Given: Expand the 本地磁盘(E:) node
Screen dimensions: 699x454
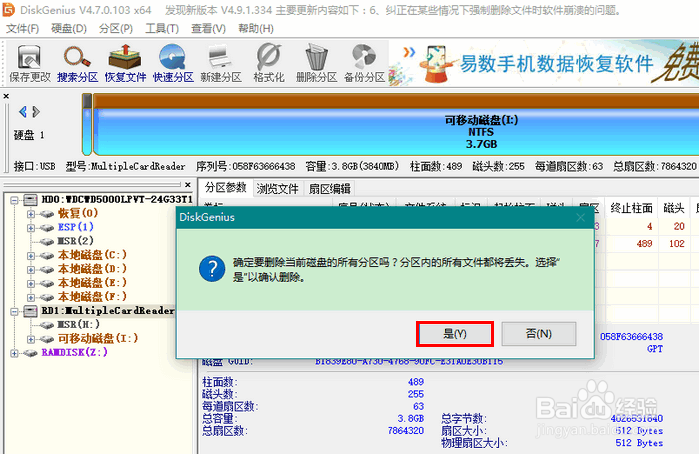Looking at the screenshot, I should click(31, 284).
